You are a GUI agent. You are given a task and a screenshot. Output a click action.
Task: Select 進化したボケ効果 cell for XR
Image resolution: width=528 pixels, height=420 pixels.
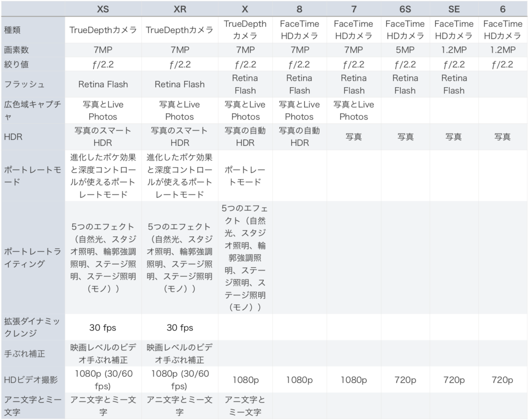(x=180, y=175)
